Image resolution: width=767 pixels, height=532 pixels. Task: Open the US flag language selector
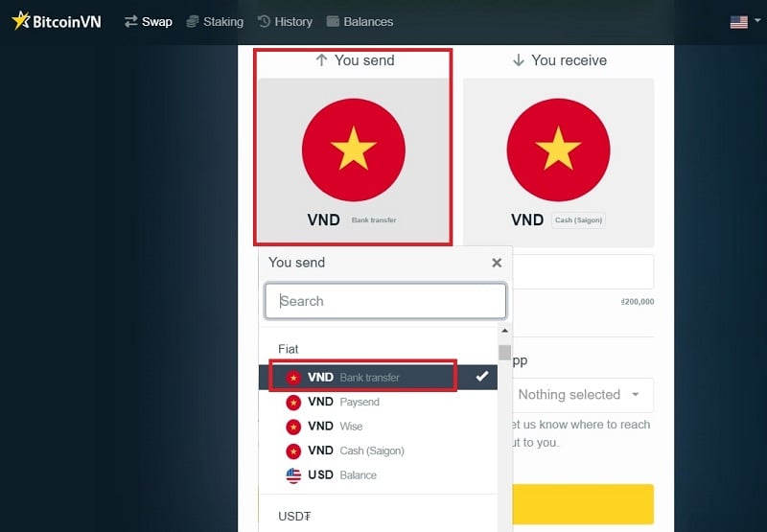coord(738,22)
